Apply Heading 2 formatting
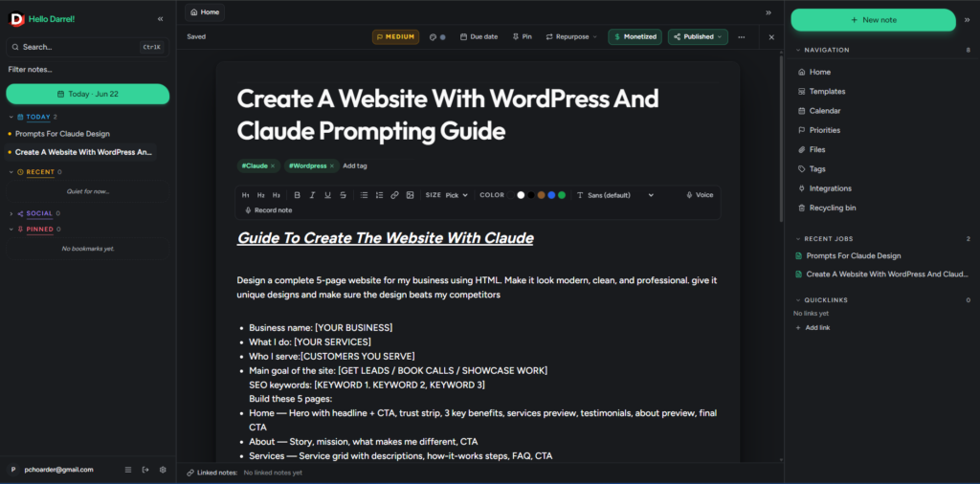This screenshot has width=980, height=484. coord(261,195)
